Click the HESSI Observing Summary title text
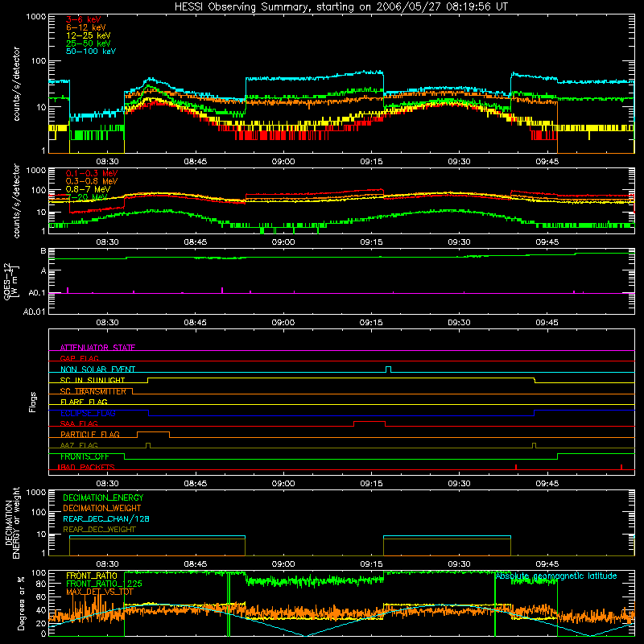This screenshot has width=644, height=644. click(x=341, y=7)
